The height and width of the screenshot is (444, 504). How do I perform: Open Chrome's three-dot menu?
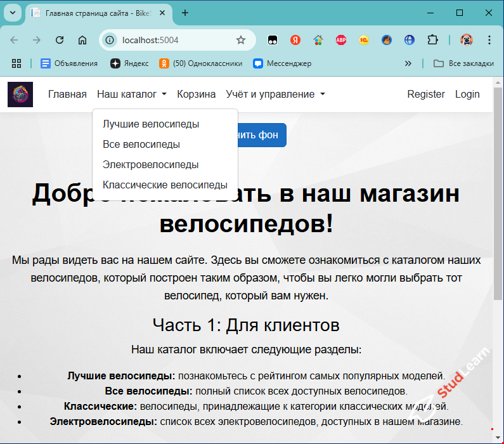point(489,40)
